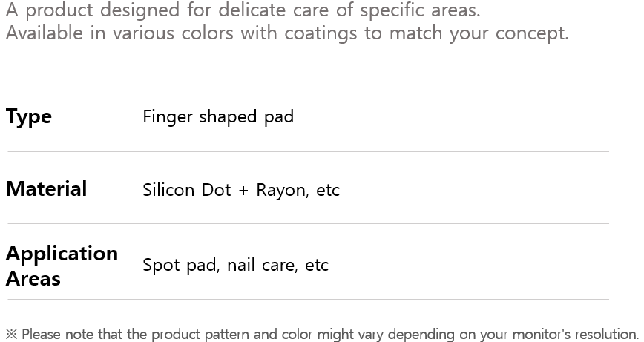The image size is (644, 342).
Task: Click the "Type" row label
Action: pos(29,116)
